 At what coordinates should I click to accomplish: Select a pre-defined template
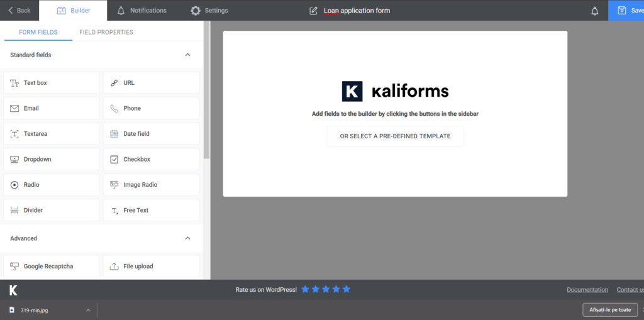point(395,136)
